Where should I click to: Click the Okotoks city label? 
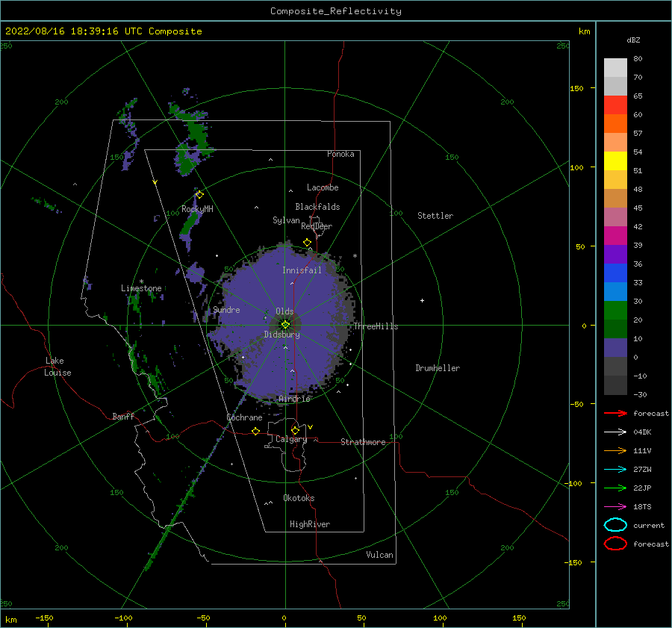tap(299, 497)
